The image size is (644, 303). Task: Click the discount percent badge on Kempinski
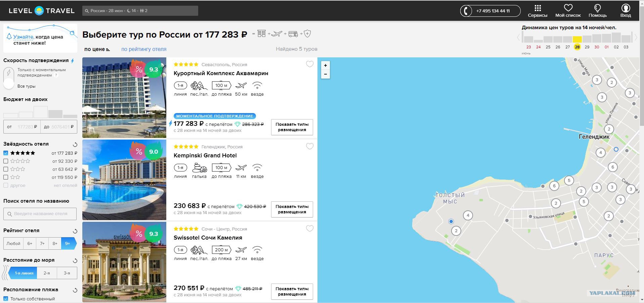point(138,151)
